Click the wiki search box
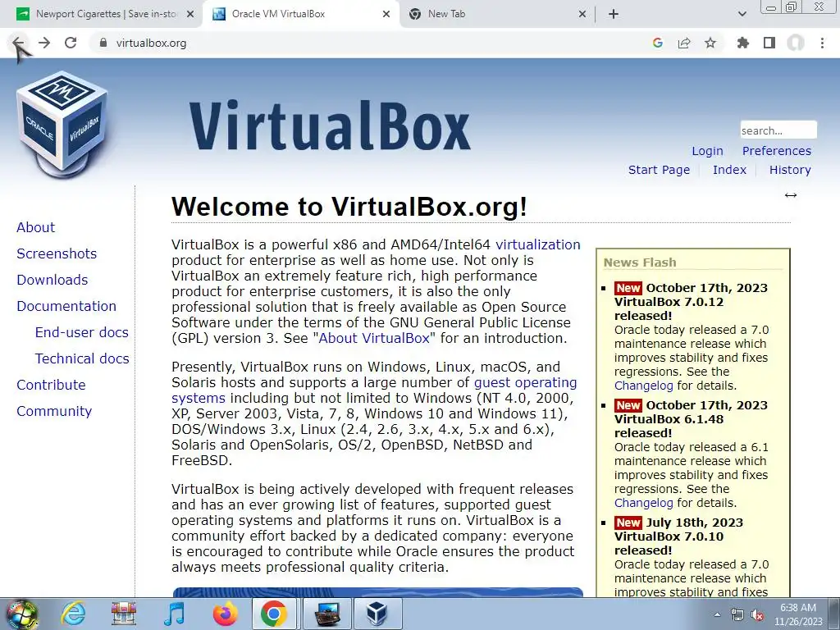 pos(778,130)
